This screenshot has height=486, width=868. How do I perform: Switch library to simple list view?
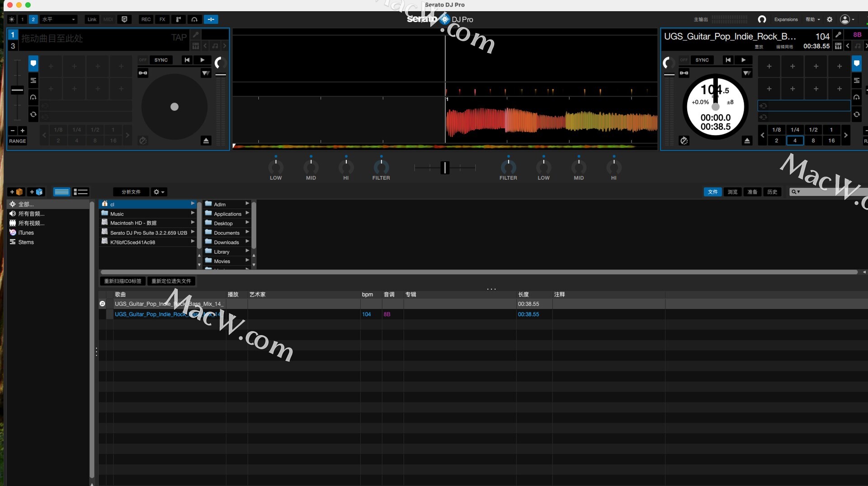[61, 192]
